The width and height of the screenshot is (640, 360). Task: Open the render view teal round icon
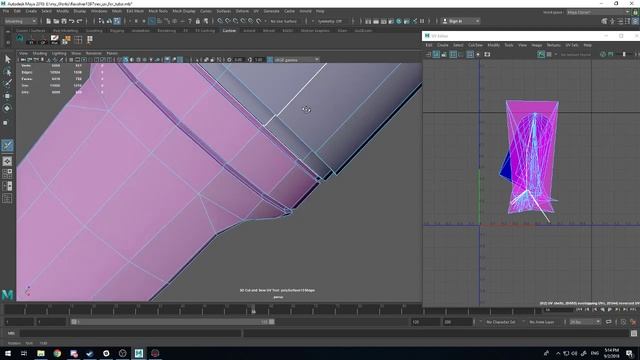[399, 21]
